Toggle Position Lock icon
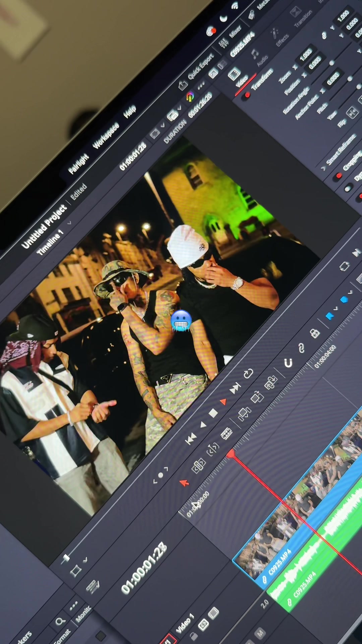 [x=314, y=333]
